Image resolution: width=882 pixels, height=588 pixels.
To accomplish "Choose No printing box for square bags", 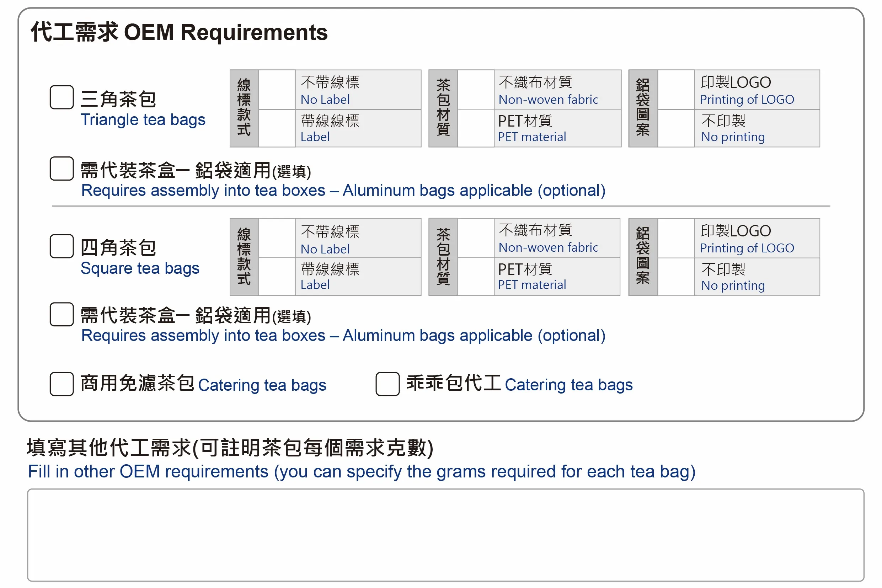I will tap(676, 277).
